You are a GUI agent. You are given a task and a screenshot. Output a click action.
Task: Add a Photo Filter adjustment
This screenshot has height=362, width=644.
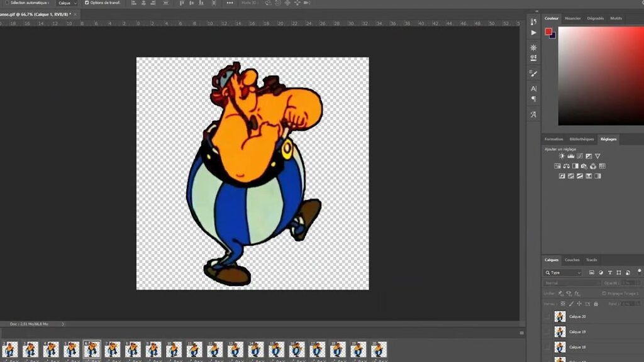coord(584,166)
